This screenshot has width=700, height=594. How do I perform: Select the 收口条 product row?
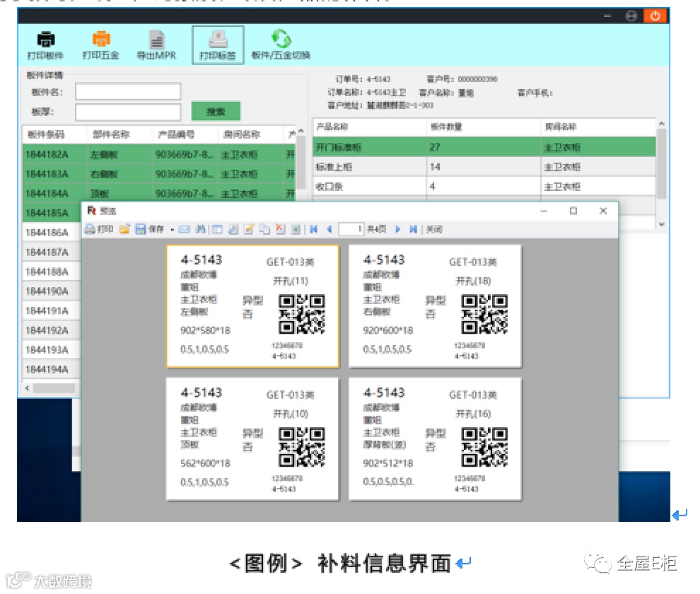484,186
